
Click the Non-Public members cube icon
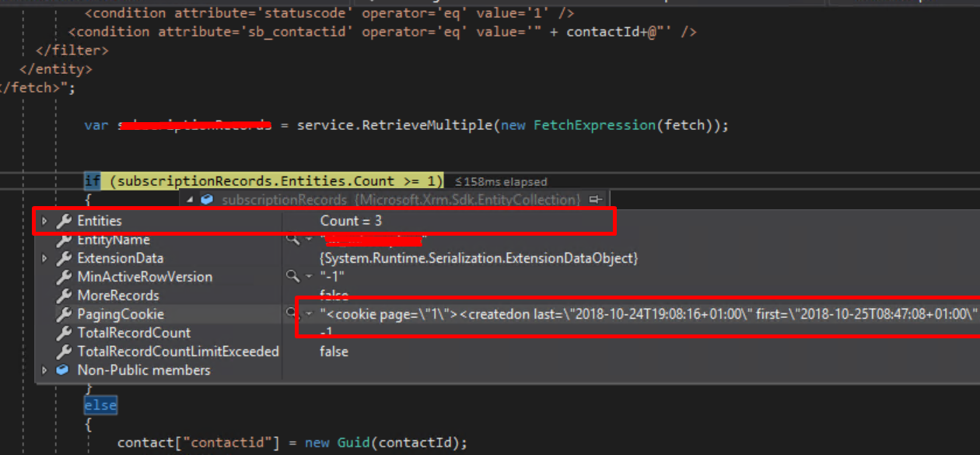pyautogui.click(x=64, y=370)
